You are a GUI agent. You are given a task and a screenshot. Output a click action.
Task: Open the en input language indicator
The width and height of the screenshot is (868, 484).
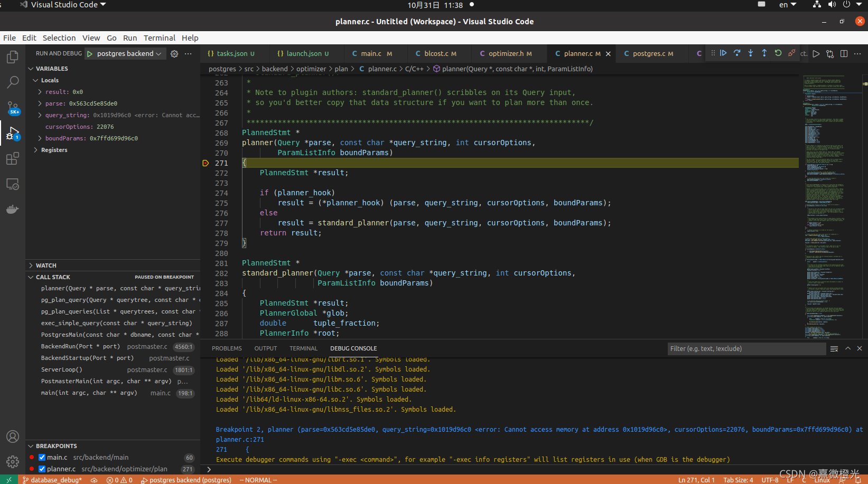click(787, 5)
